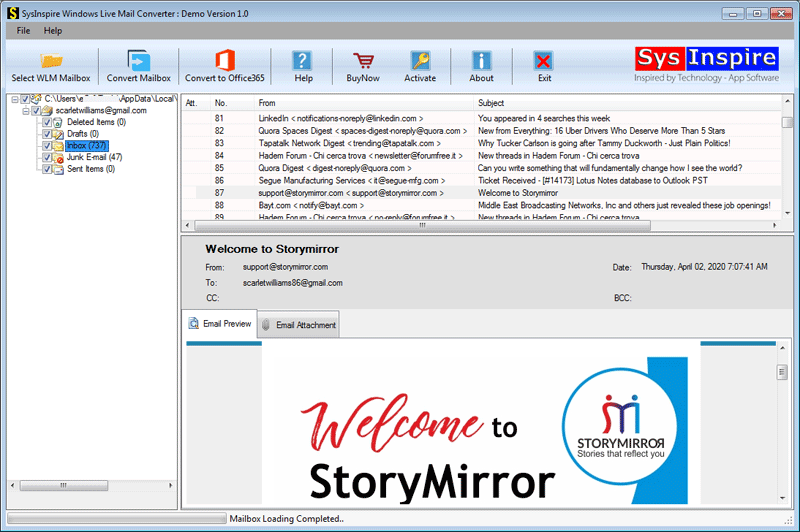This screenshot has height=532, width=800.
Task: Click the preview pane vertical scrollbar thumb
Action: [782, 372]
